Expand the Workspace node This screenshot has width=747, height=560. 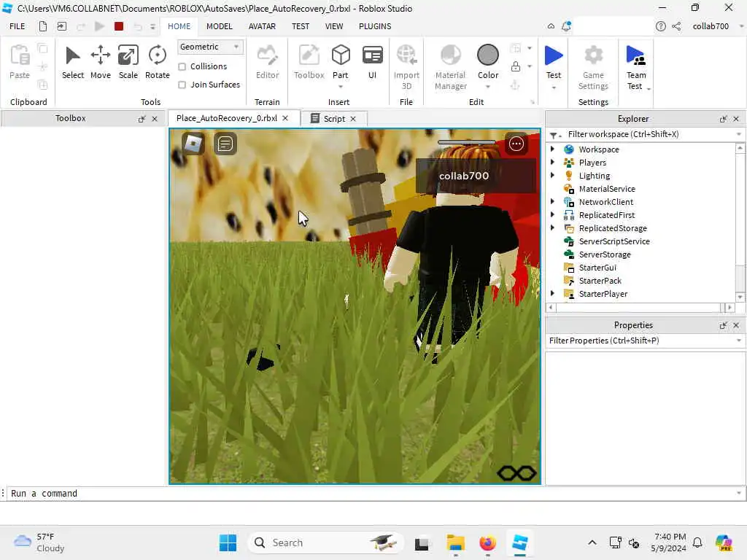[x=552, y=149]
